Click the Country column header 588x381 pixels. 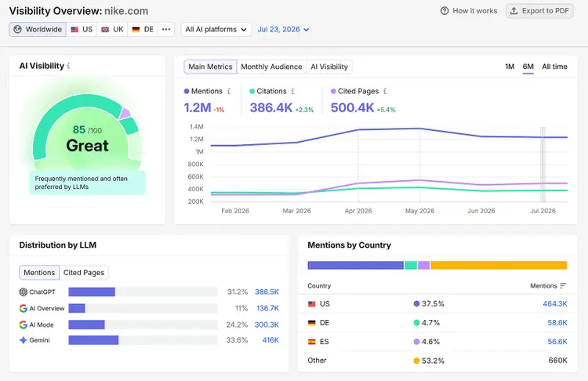[x=319, y=285]
